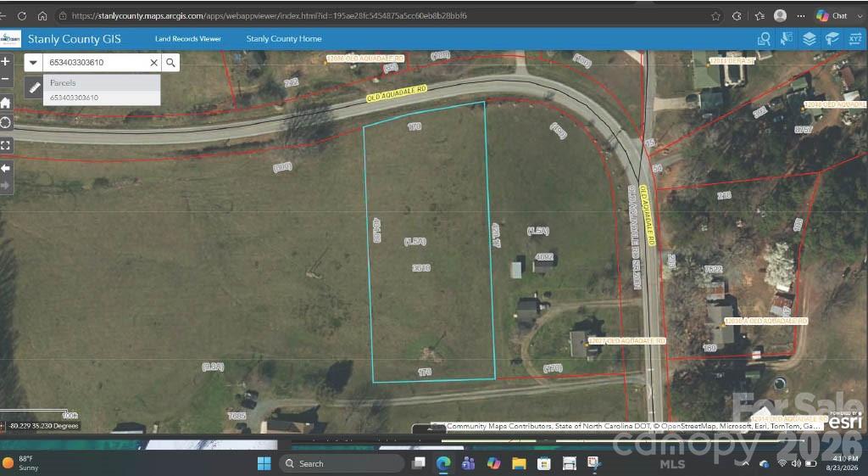Open the graduation cap widget

832,39
